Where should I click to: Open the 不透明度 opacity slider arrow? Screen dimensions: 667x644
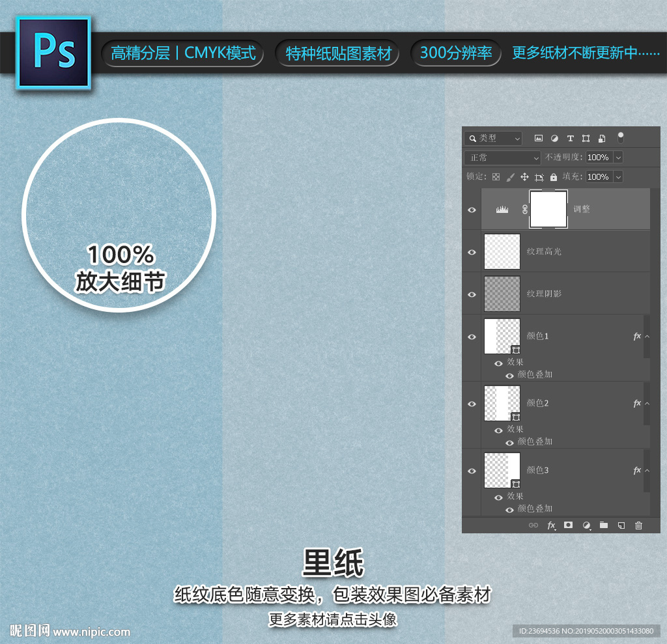point(619,158)
